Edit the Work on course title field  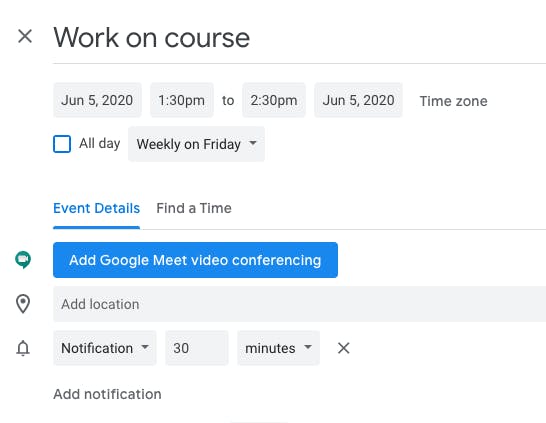(x=299, y=38)
